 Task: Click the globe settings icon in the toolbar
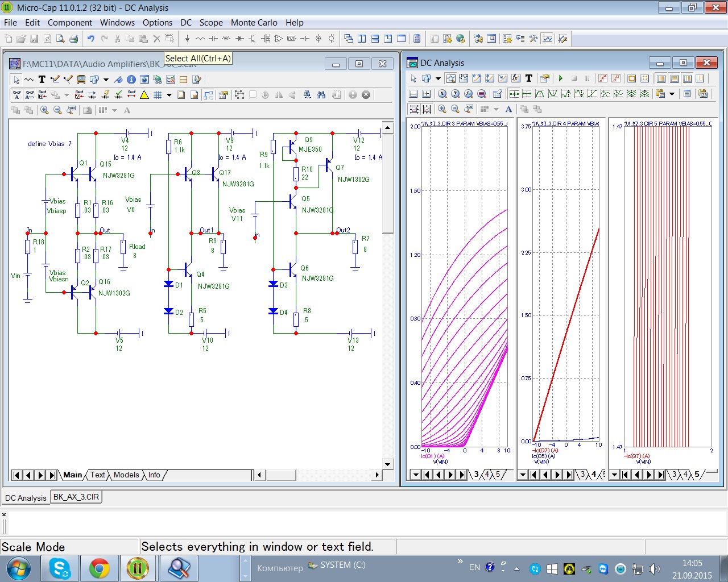coord(461,39)
